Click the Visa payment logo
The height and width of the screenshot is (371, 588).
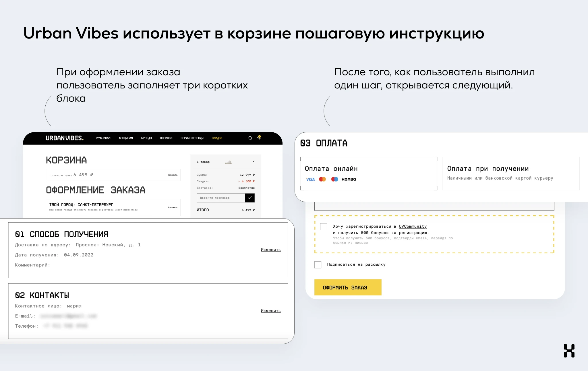tap(310, 179)
